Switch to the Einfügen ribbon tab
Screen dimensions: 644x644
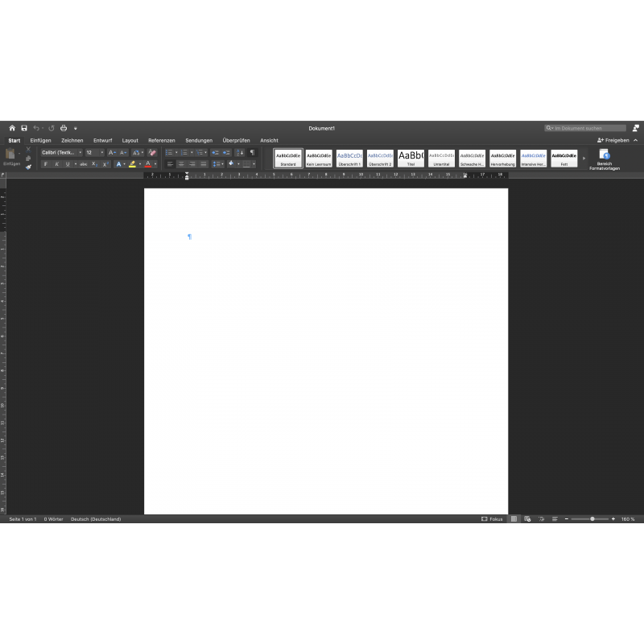[40, 140]
